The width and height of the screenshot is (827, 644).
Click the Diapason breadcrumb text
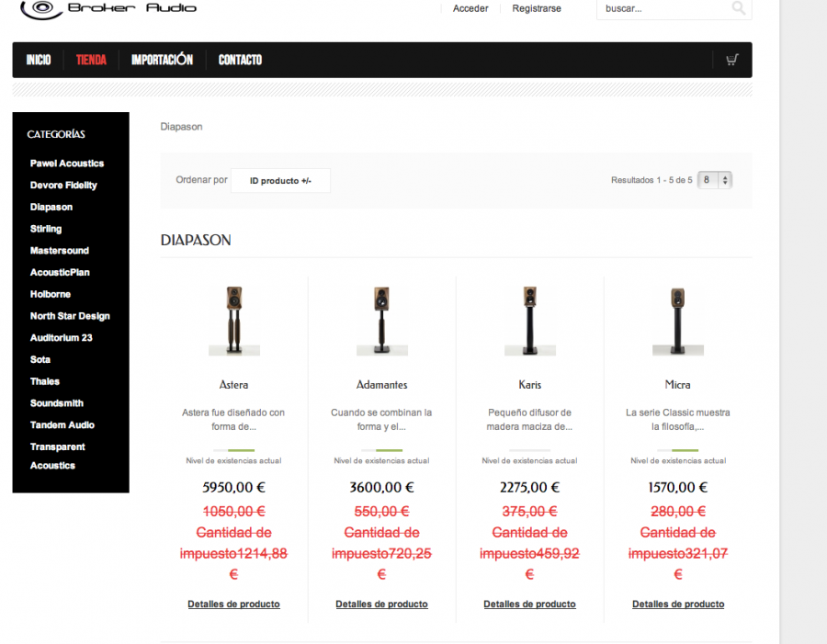point(181,127)
